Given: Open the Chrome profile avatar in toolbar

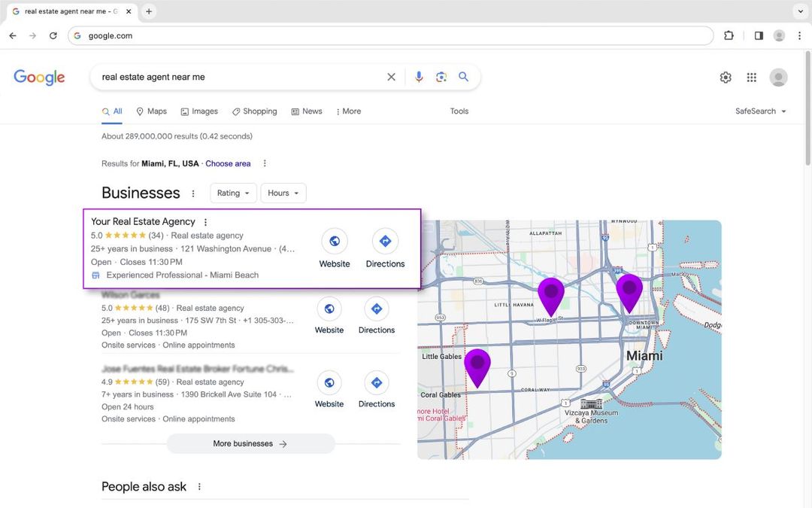Looking at the screenshot, I should (779, 36).
